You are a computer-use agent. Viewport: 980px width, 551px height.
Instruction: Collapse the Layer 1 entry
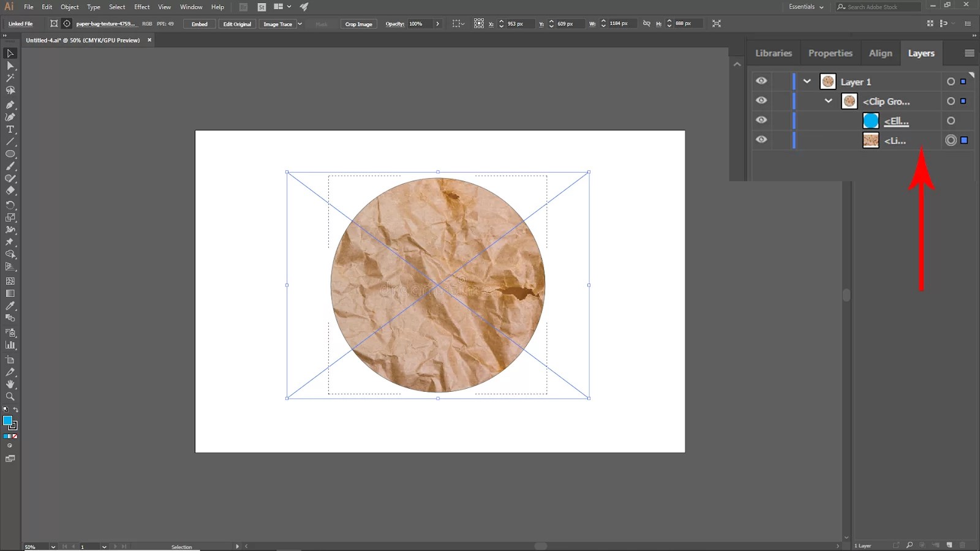point(807,81)
